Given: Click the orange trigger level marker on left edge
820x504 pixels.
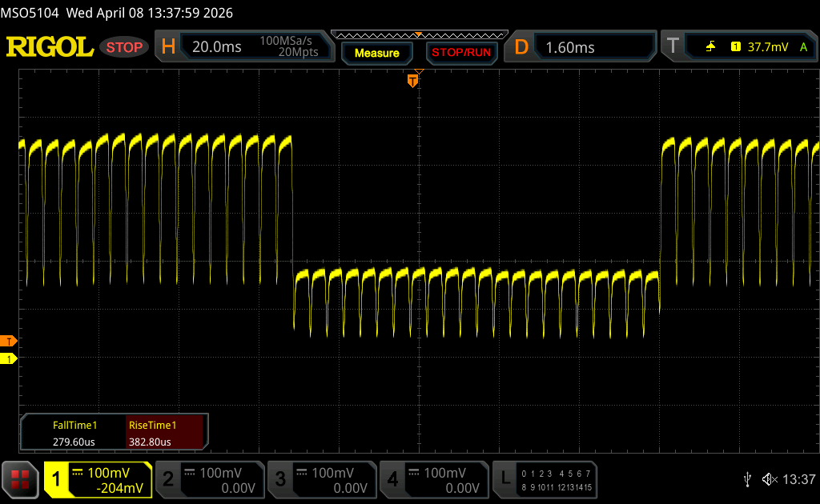Looking at the screenshot, I should tap(9, 341).
